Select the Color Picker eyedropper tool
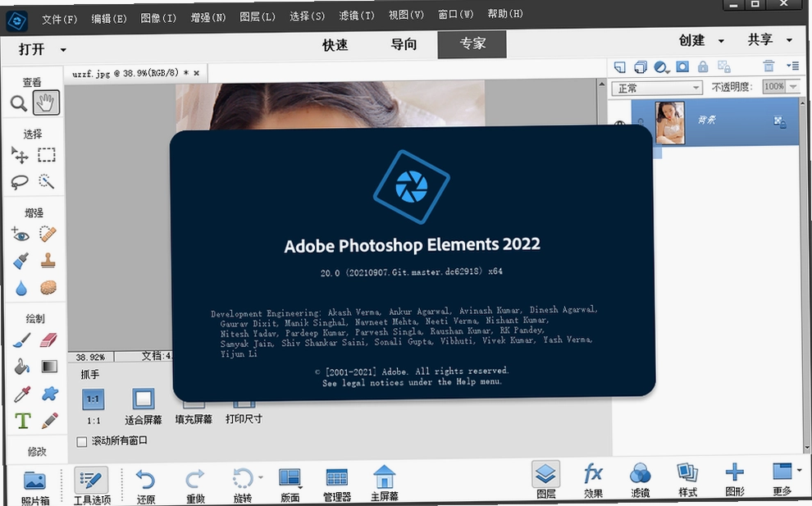The width and height of the screenshot is (812, 506). click(x=22, y=394)
